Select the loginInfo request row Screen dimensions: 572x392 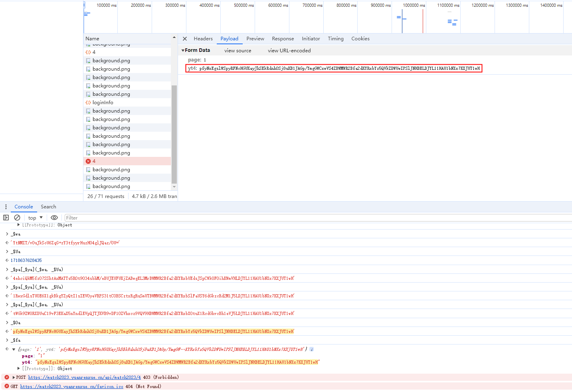click(x=127, y=103)
